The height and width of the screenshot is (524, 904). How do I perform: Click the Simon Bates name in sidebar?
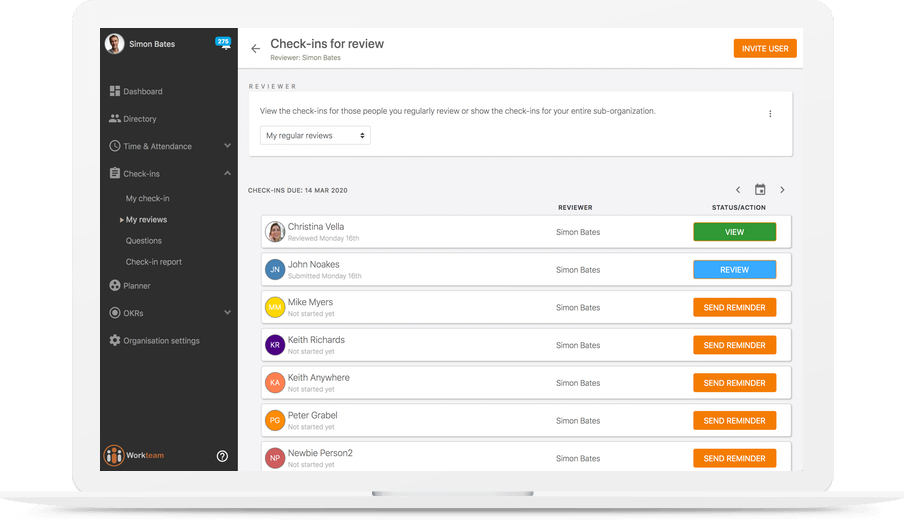pos(152,44)
